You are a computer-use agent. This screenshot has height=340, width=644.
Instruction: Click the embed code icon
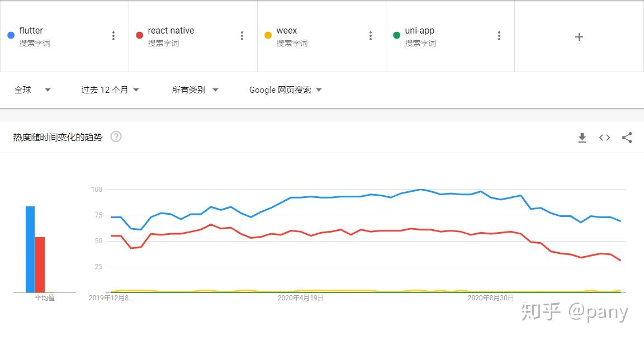tap(604, 138)
